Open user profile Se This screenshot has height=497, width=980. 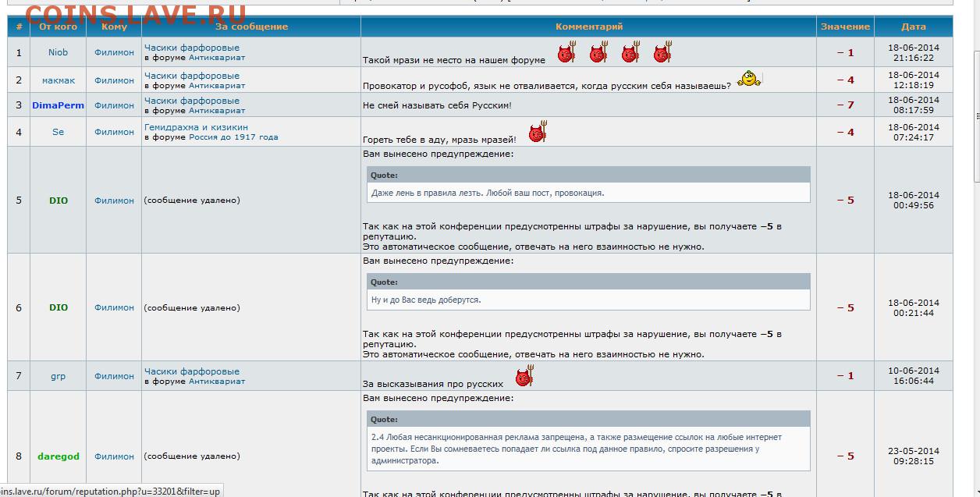(x=58, y=132)
